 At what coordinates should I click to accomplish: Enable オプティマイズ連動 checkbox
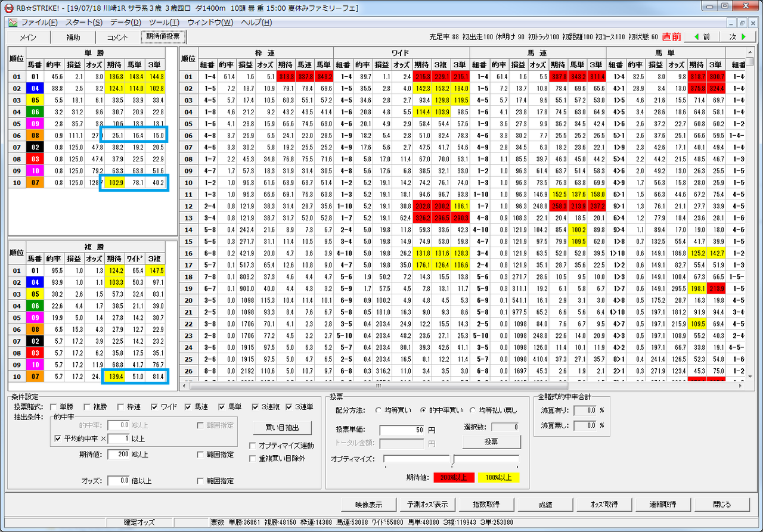(x=253, y=445)
